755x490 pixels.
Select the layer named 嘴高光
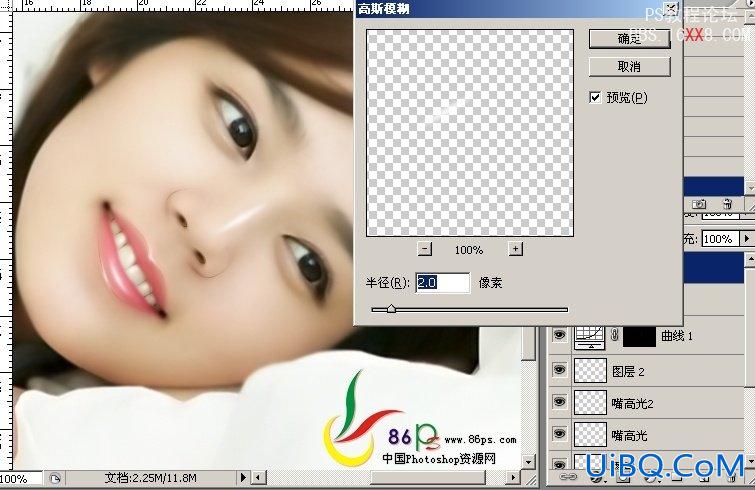tap(629, 436)
